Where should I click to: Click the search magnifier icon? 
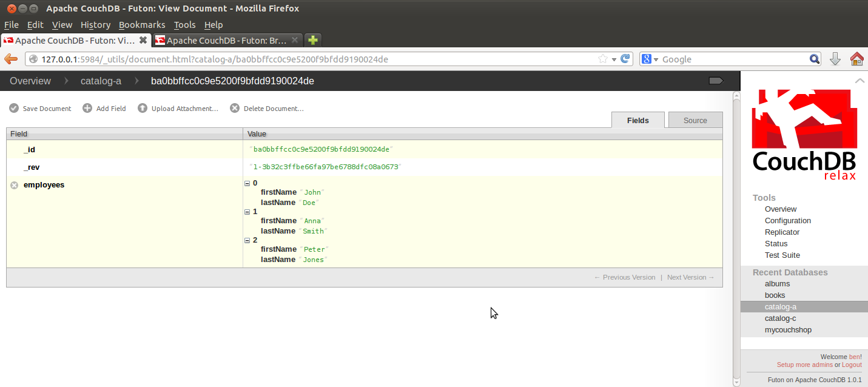coord(815,59)
